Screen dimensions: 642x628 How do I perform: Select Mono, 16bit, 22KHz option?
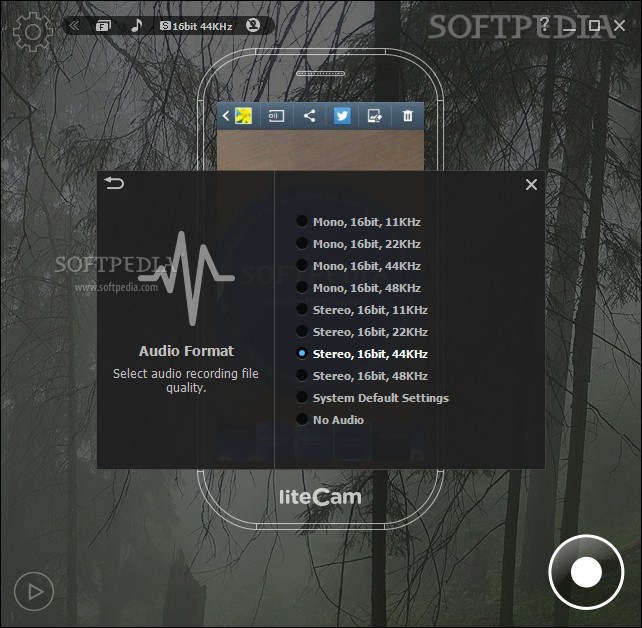coord(358,244)
